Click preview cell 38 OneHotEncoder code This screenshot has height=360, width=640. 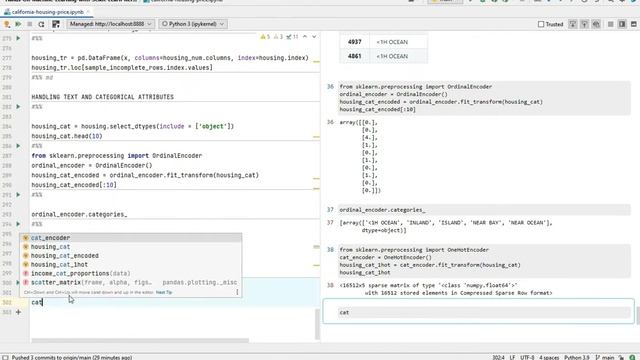point(484,261)
